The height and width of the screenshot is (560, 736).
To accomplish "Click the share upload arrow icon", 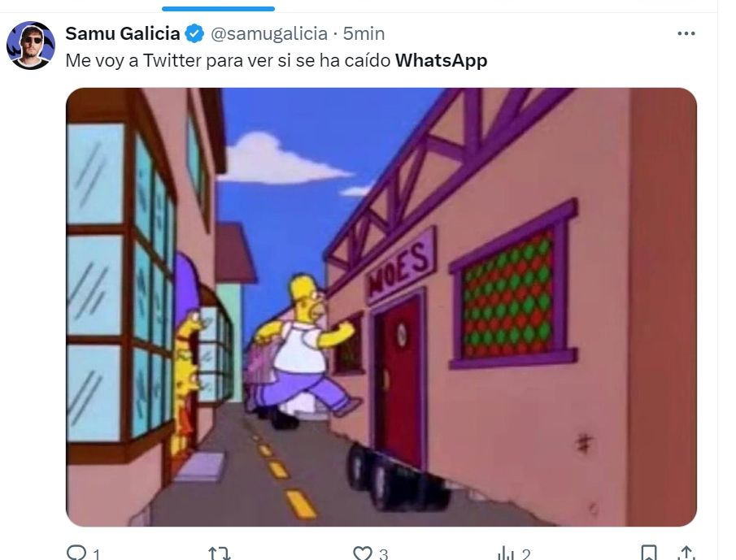I will click(x=686, y=553).
